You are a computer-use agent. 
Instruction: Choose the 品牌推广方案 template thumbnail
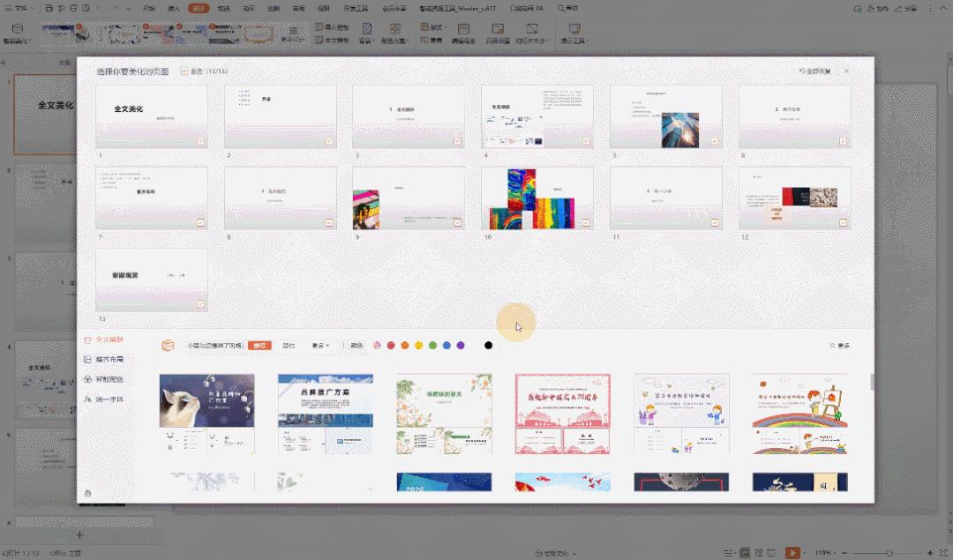(326, 414)
